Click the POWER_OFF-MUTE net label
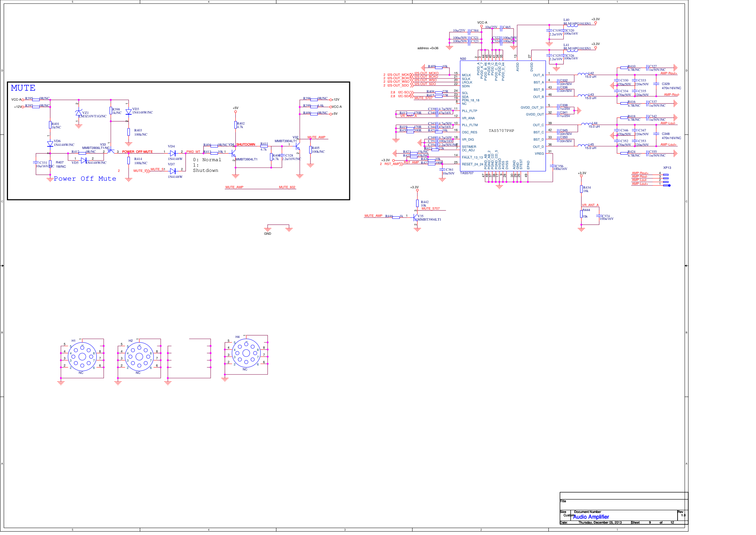The width and height of the screenshot is (756, 535). pyautogui.click(x=137, y=152)
